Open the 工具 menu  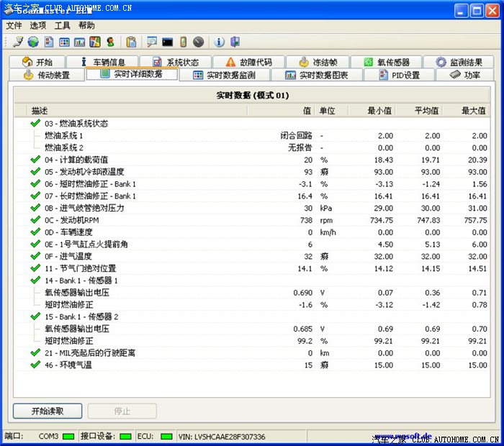[63, 25]
